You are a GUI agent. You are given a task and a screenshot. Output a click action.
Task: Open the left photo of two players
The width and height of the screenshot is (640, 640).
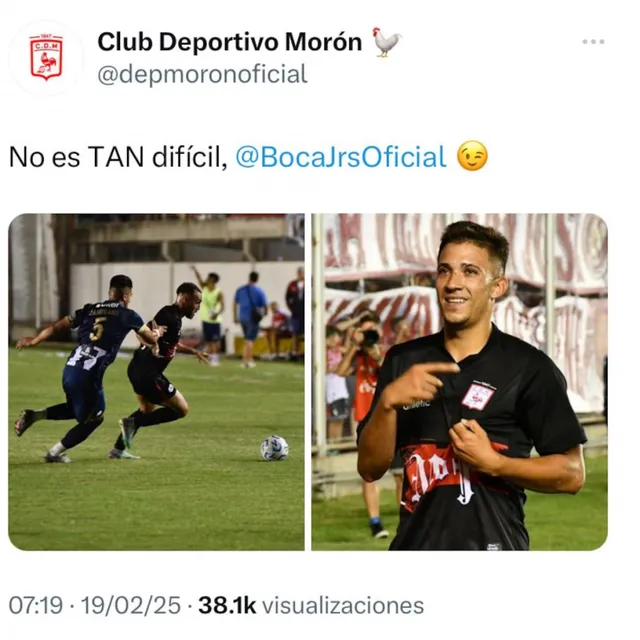click(156, 382)
